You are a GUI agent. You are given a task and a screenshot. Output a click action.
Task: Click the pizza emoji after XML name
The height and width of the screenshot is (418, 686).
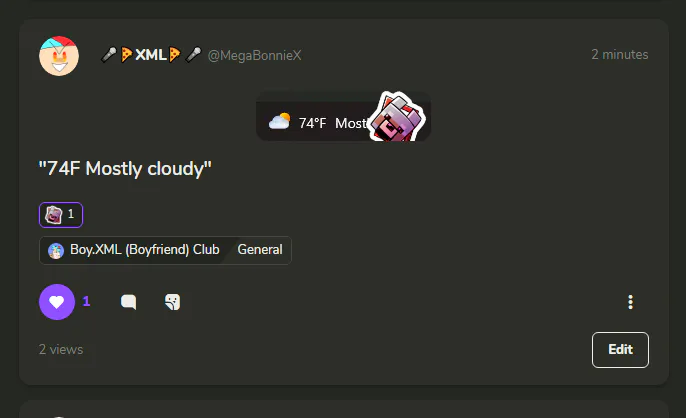[174, 55]
